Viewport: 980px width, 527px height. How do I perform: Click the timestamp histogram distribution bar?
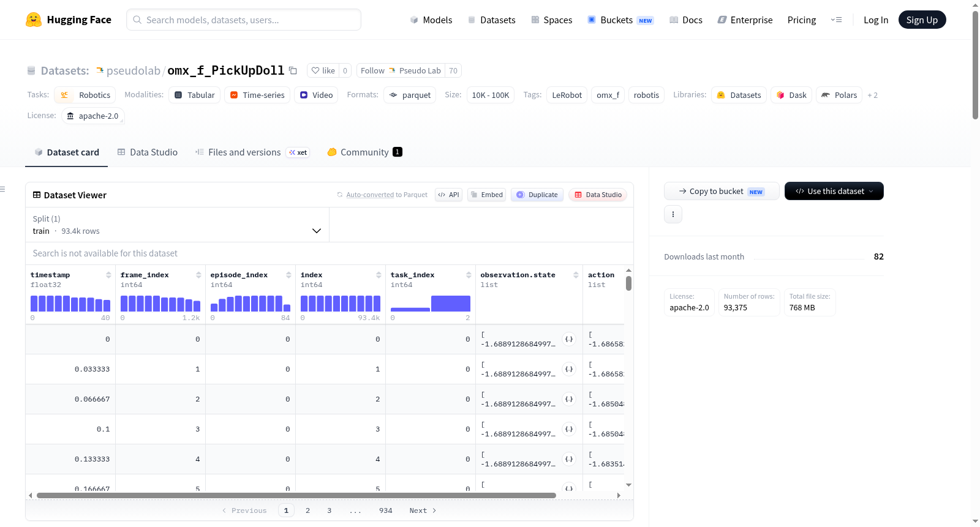coord(70,304)
